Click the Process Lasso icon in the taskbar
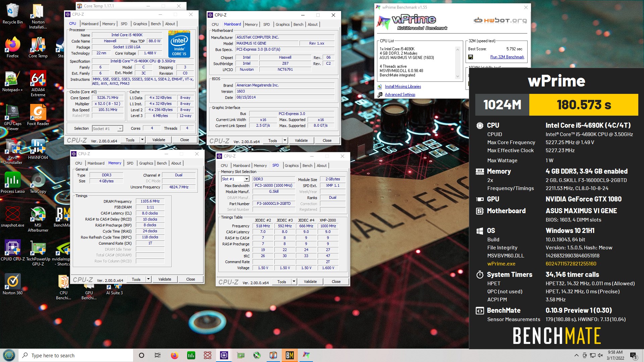This screenshot has height=362, width=644. [191, 355]
